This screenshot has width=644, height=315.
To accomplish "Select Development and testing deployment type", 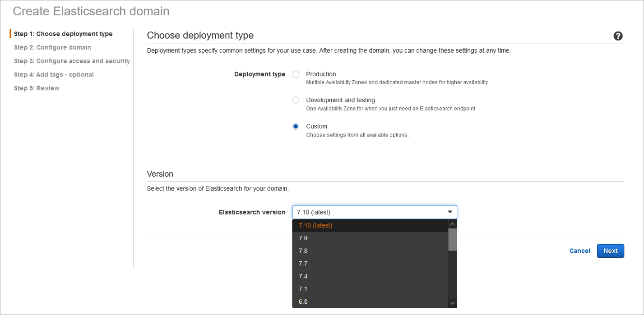I will [x=296, y=100].
